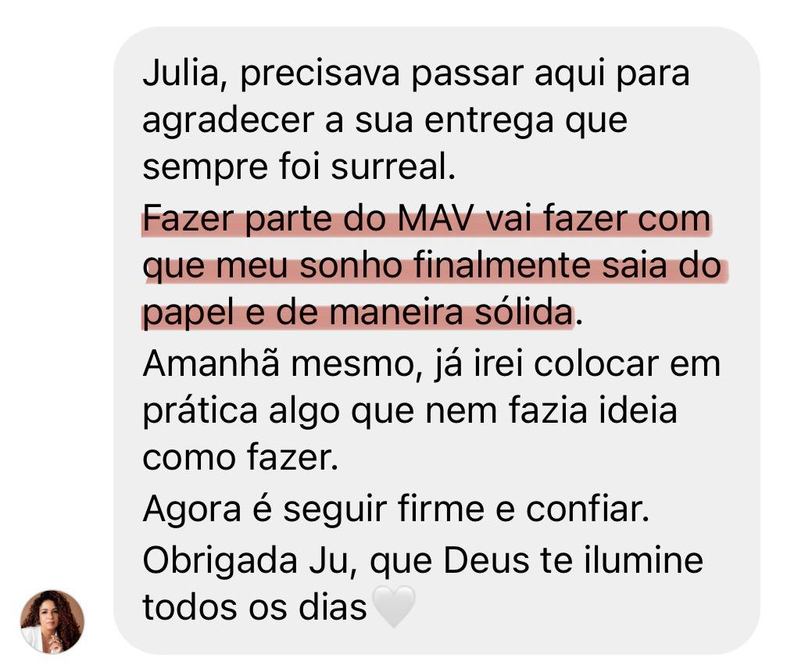Screen dimensions: 787x672
Task: Click the word "agradecer" in the message
Action: [x=228, y=122]
